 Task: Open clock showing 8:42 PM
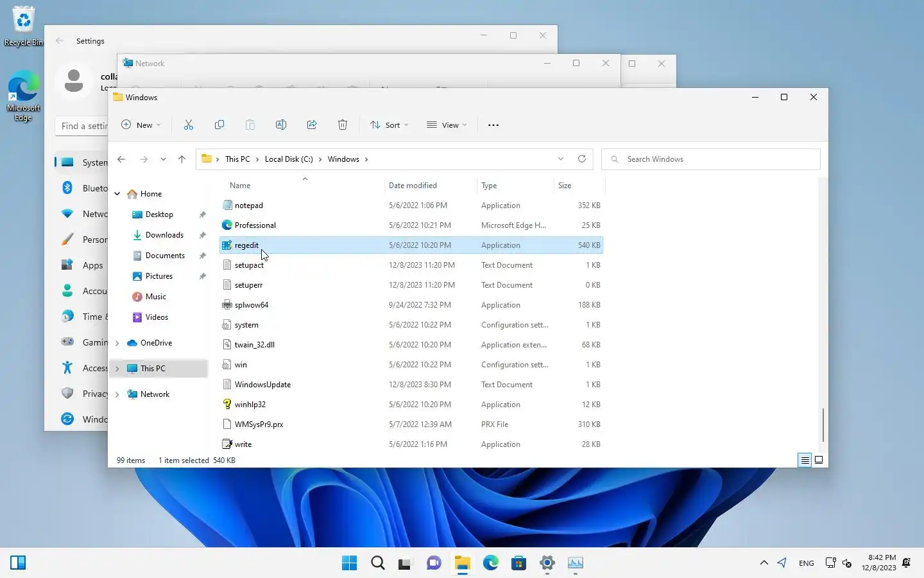click(879, 563)
